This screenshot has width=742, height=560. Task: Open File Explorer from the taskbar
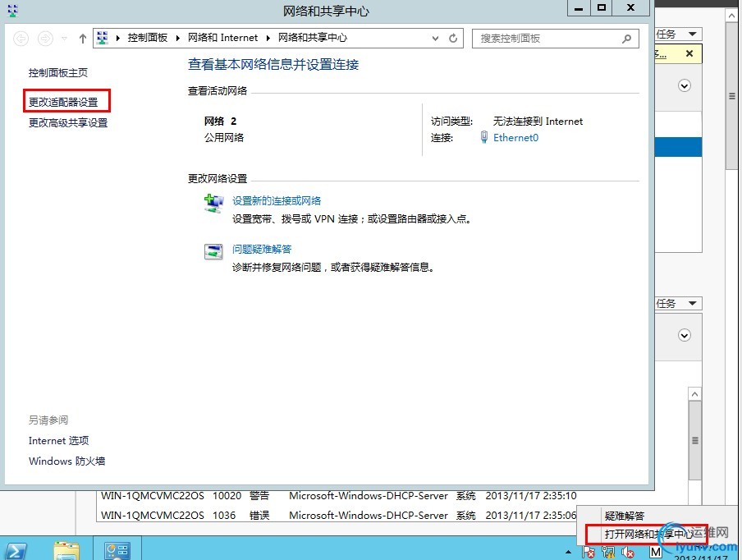coord(66,550)
